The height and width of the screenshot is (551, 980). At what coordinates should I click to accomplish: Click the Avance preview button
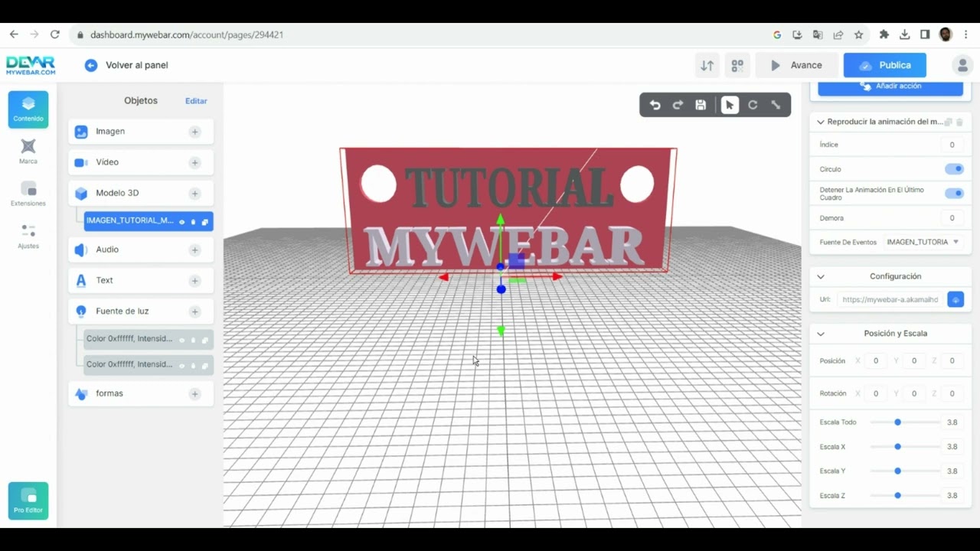point(796,65)
